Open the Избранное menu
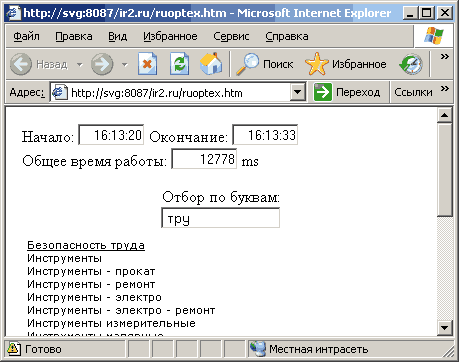The image size is (459, 362). pos(170,36)
